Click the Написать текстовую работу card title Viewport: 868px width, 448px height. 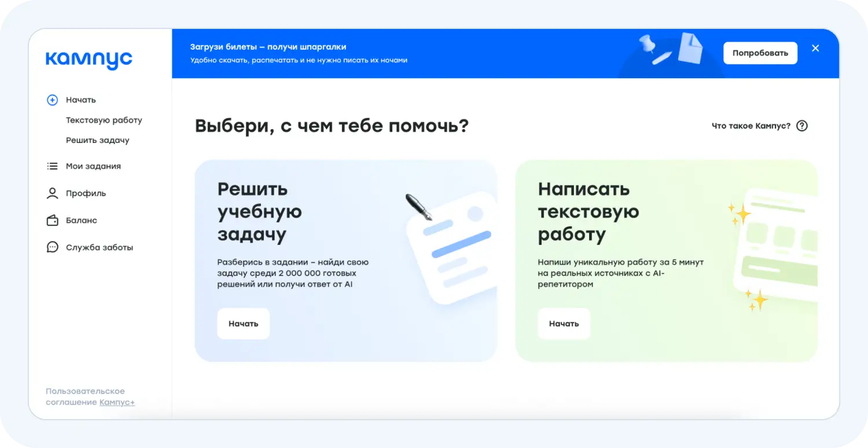point(589,212)
